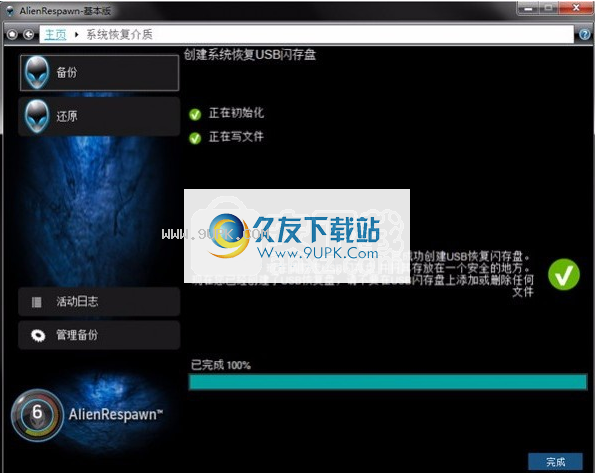The width and height of the screenshot is (595, 473).
Task: Open the 活动日志 activity log
Action: point(99,302)
